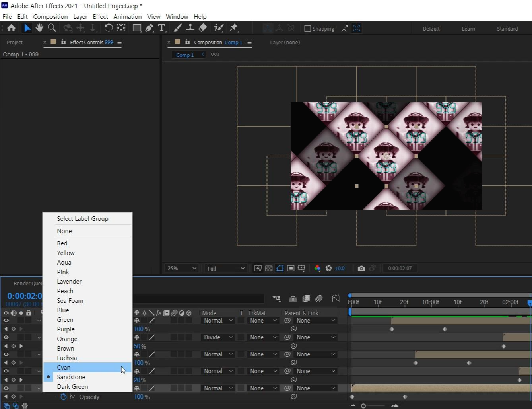Open the Graph Editor in timeline
Viewport: 532px width, 409px height.
click(336, 298)
